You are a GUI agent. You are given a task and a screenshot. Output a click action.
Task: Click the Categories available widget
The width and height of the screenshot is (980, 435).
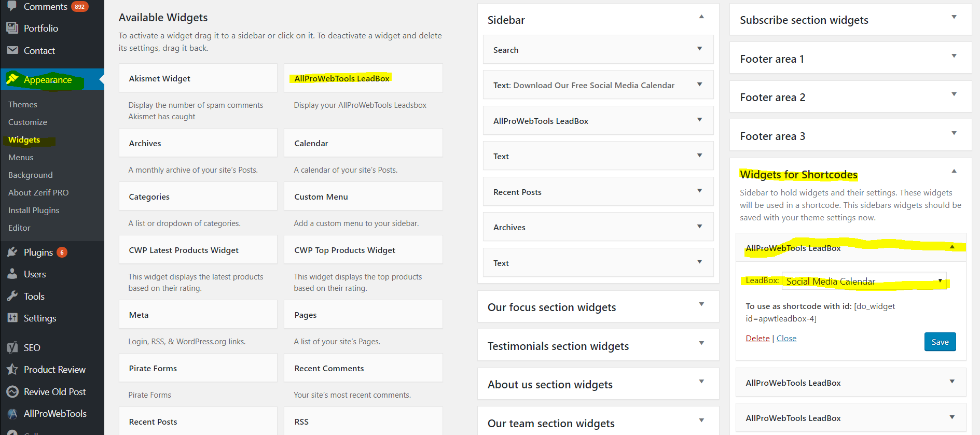pos(198,197)
